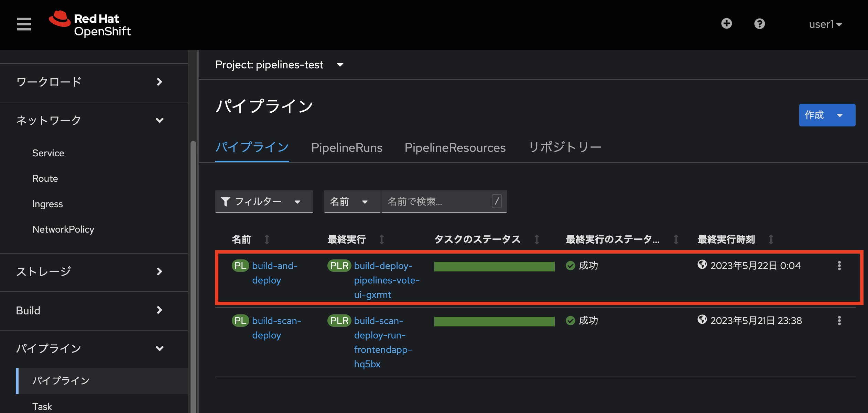Expand the ストレージ navigation section
The height and width of the screenshot is (413, 868).
[x=90, y=272]
